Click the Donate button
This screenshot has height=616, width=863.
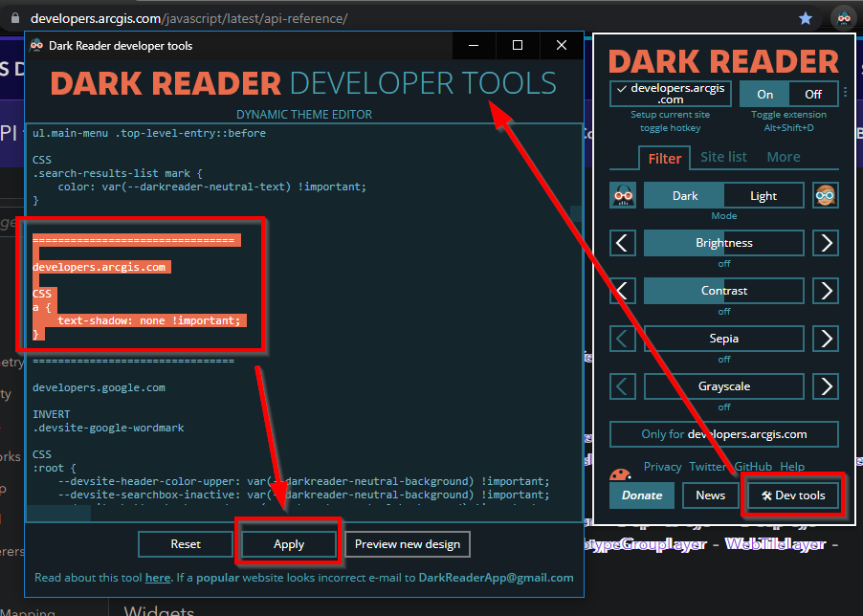642,495
